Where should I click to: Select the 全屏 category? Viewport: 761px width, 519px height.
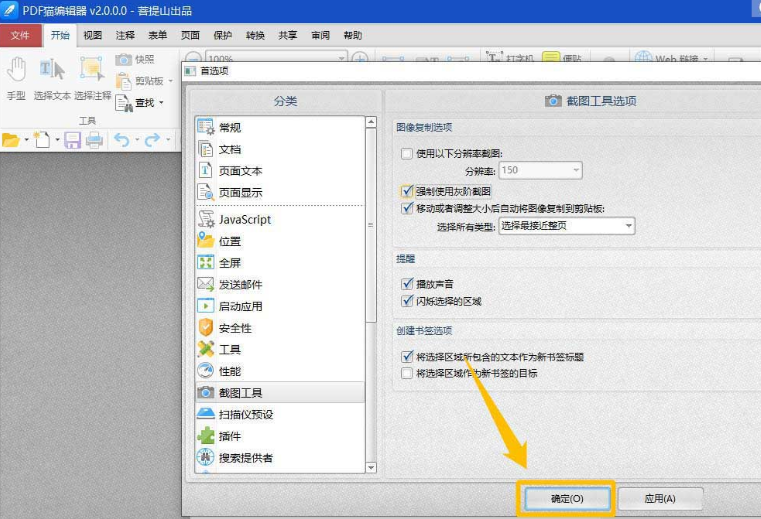point(280,263)
